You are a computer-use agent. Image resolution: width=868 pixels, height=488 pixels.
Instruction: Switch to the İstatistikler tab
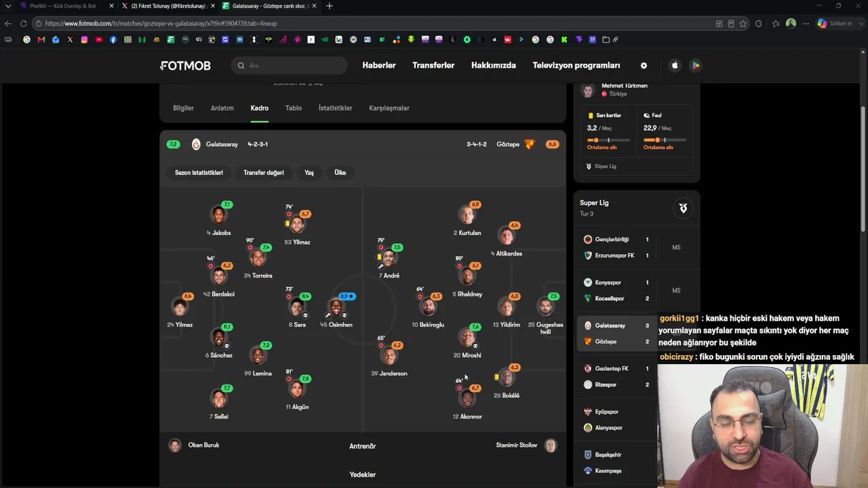pos(336,108)
